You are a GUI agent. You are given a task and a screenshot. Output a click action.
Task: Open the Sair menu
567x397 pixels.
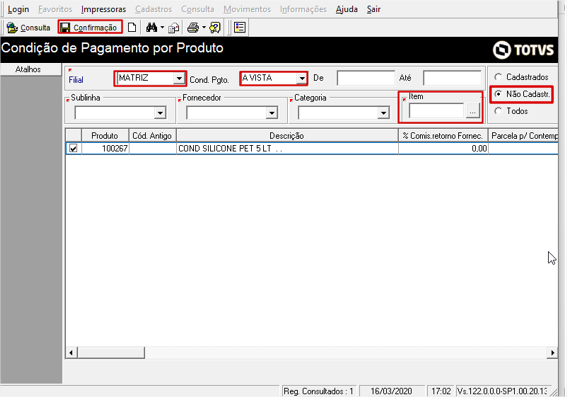tap(374, 9)
